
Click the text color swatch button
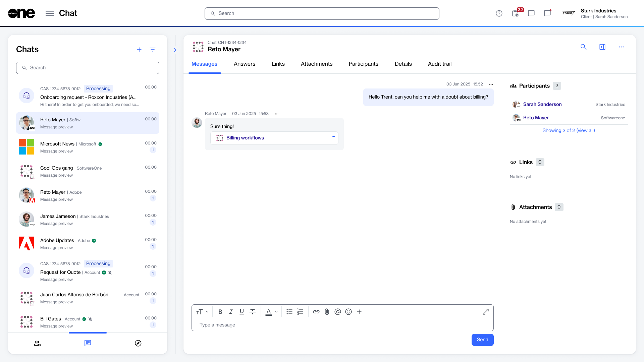(268, 312)
